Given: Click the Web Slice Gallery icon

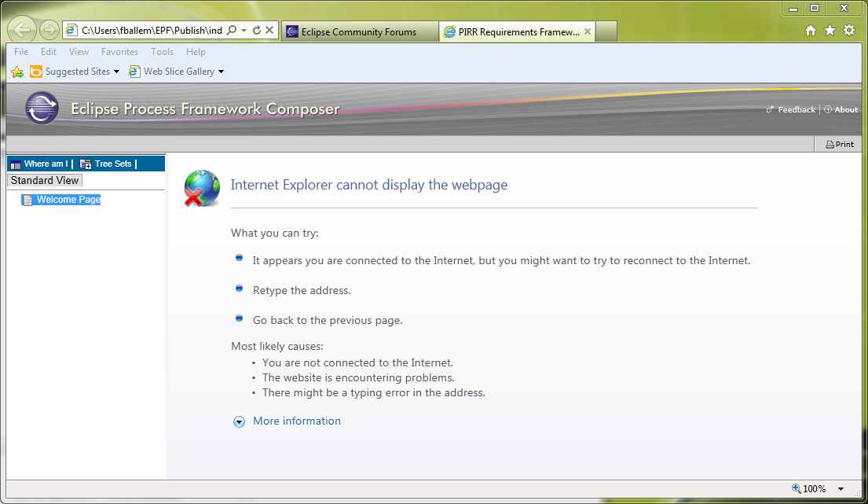Looking at the screenshot, I should (x=134, y=72).
